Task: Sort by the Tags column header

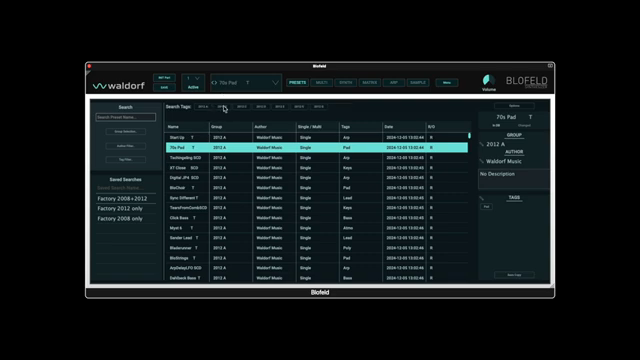Action: (x=361, y=127)
